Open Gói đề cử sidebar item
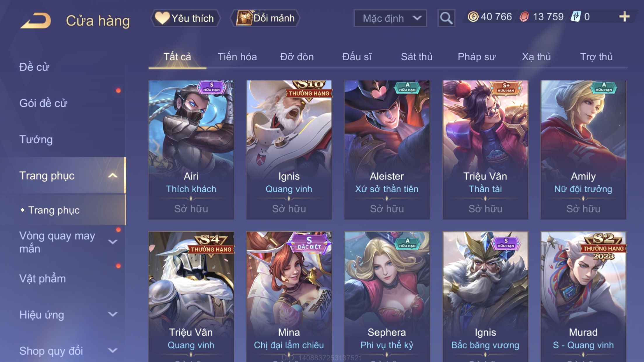The image size is (644, 362). (x=43, y=103)
